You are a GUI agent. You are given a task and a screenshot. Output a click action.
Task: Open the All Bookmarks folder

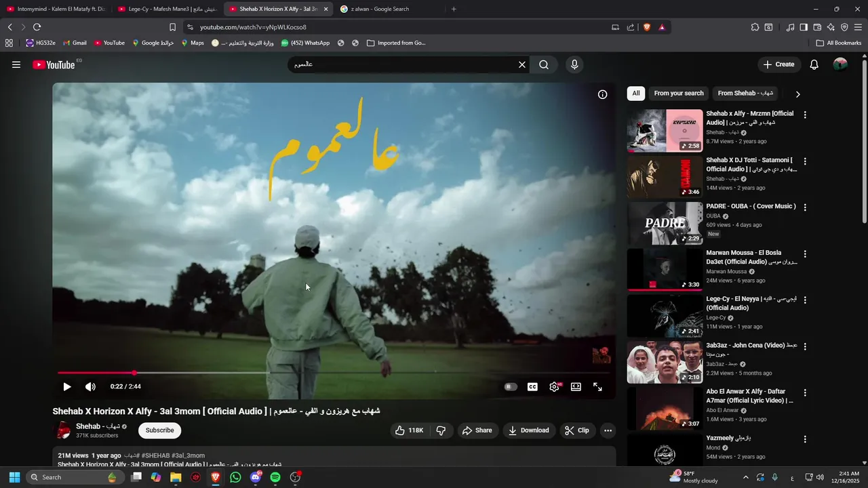839,43
